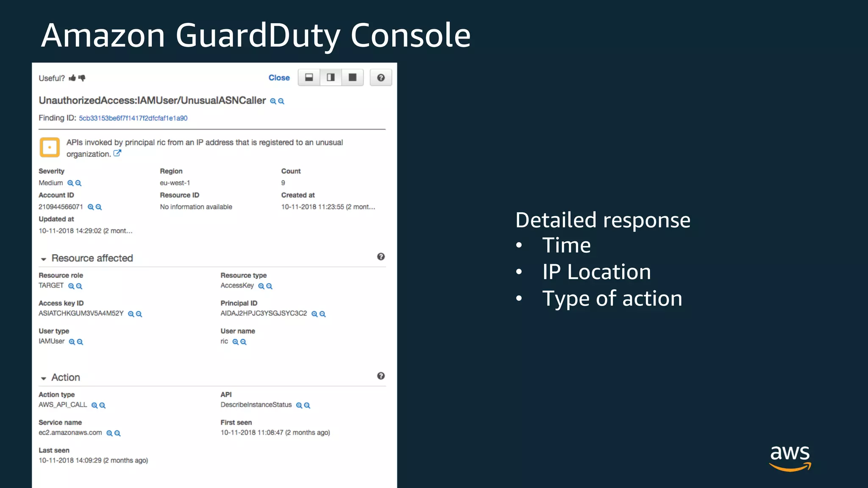Collapse the Resource affected section
This screenshot has width=868, height=488.
pos(44,259)
